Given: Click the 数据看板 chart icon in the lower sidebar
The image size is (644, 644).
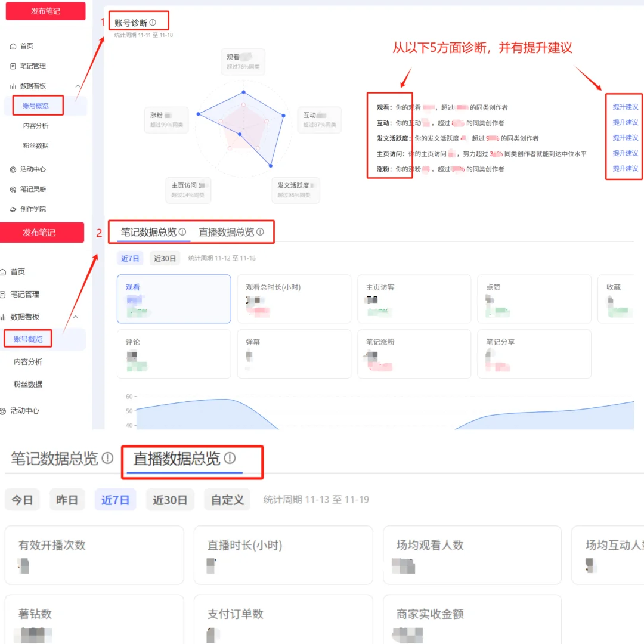Looking at the screenshot, I should pos(3,317).
